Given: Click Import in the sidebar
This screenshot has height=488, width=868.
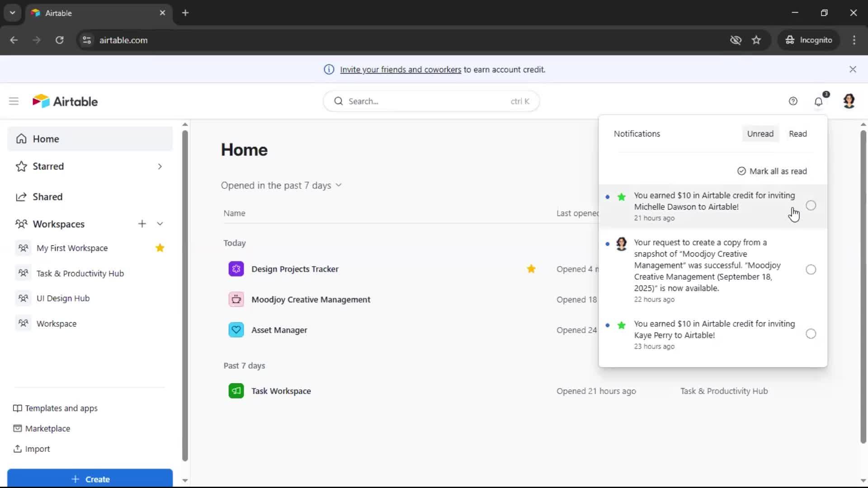Looking at the screenshot, I should point(32,449).
